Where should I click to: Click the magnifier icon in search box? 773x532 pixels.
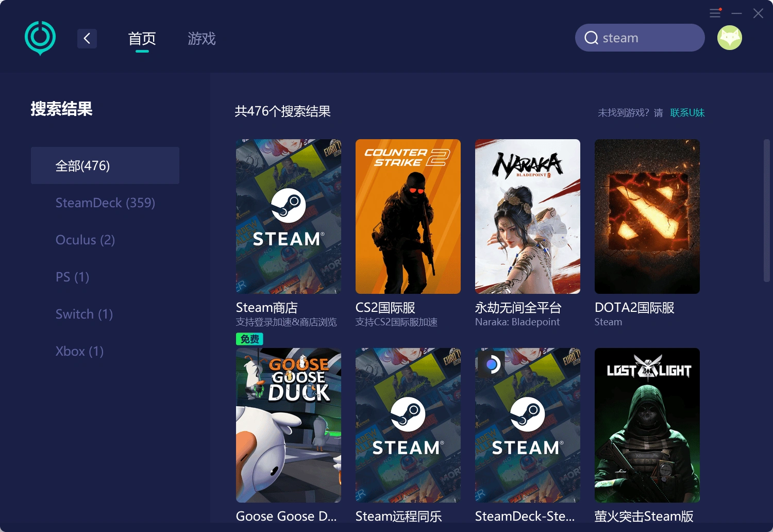(591, 38)
